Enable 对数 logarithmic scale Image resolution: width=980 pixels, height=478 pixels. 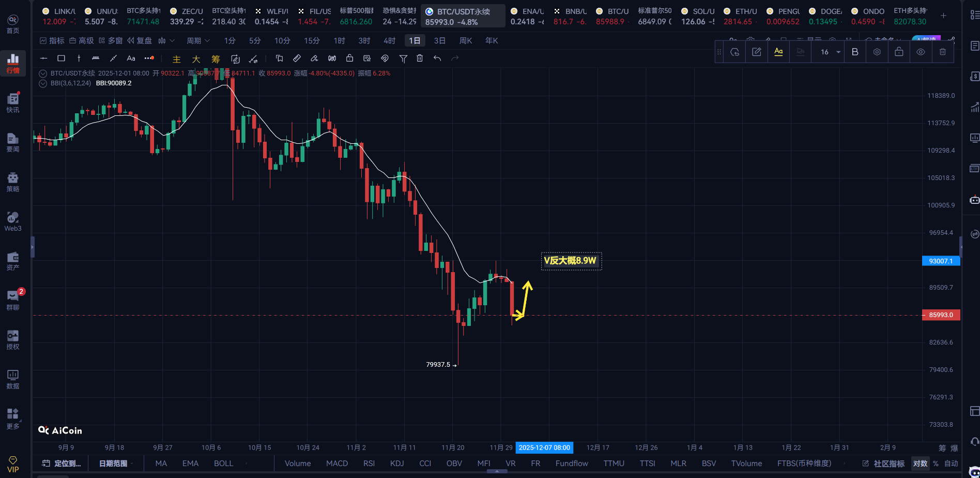click(x=920, y=464)
